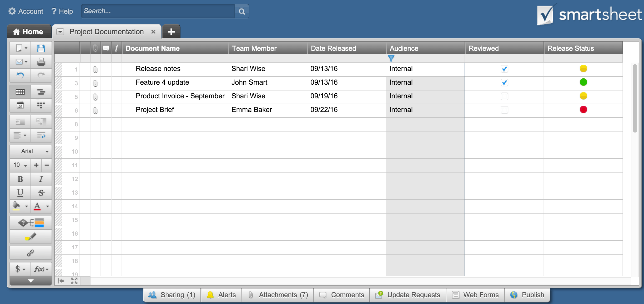
Task: Open the Arial font family dropdown
Action: (x=31, y=151)
